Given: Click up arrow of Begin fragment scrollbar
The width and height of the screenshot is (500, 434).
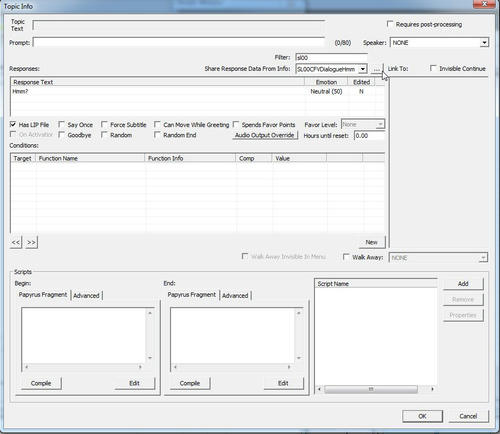Looking at the screenshot, I should point(150,313).
